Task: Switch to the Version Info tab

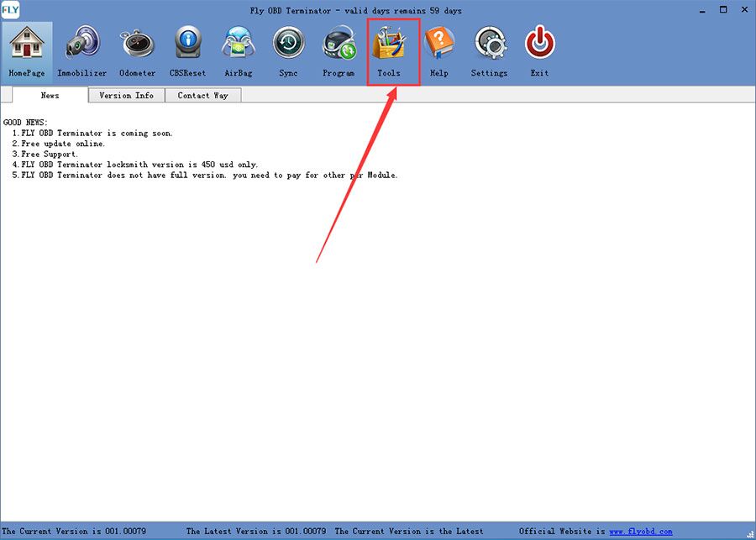Action: (126, 95)
